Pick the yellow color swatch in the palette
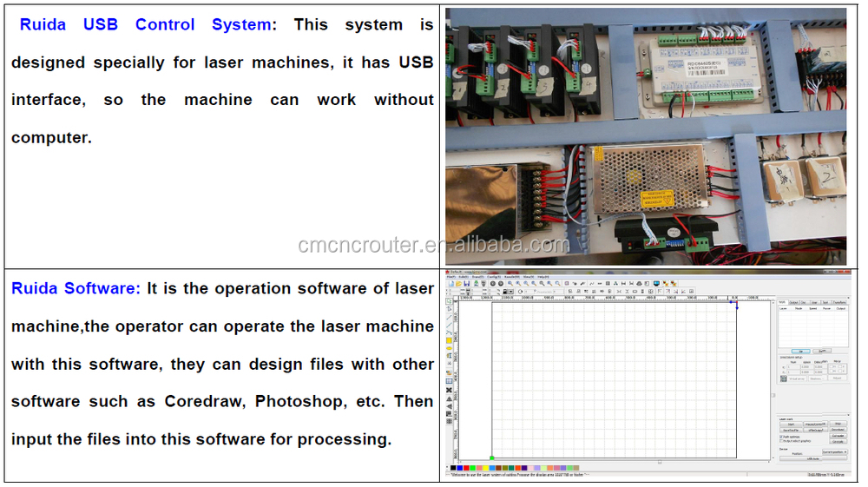The height and width of the screenshot is (487, 868). [x=485, y=468]
